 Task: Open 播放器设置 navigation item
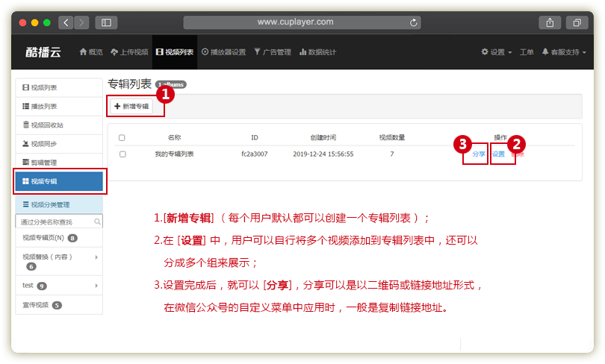(x=223, y=52)
